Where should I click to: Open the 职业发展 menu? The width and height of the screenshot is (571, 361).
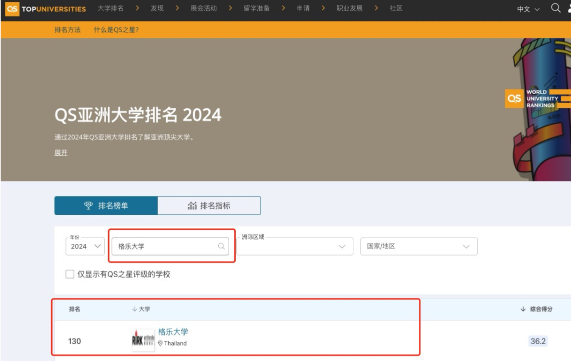click(349, 8)
